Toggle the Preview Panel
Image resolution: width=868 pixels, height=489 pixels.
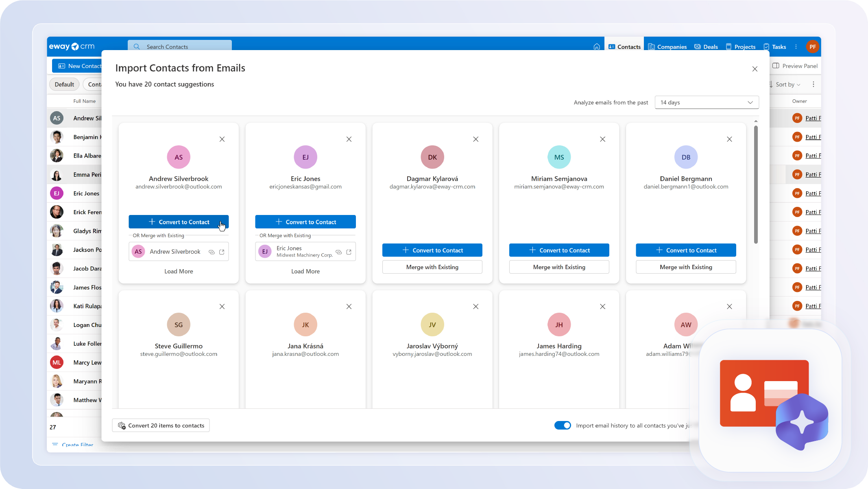pos(795,66)
